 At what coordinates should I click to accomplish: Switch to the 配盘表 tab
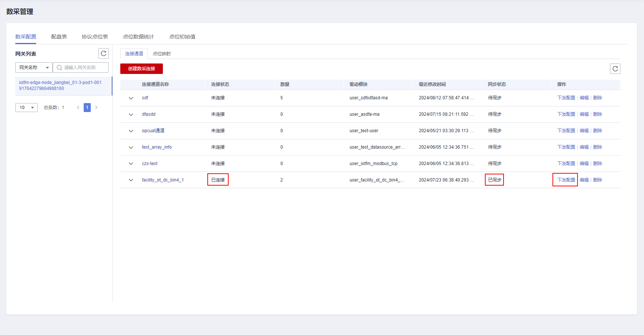pos(59,37)
